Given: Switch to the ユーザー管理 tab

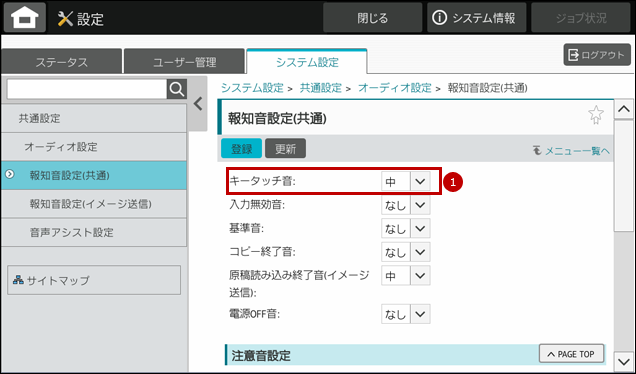Looking at the screenshot, I should point(185,62).
